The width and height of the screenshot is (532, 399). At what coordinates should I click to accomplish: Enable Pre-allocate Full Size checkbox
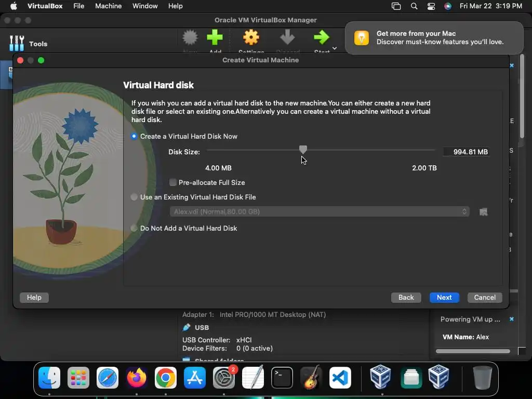(173, 182)
